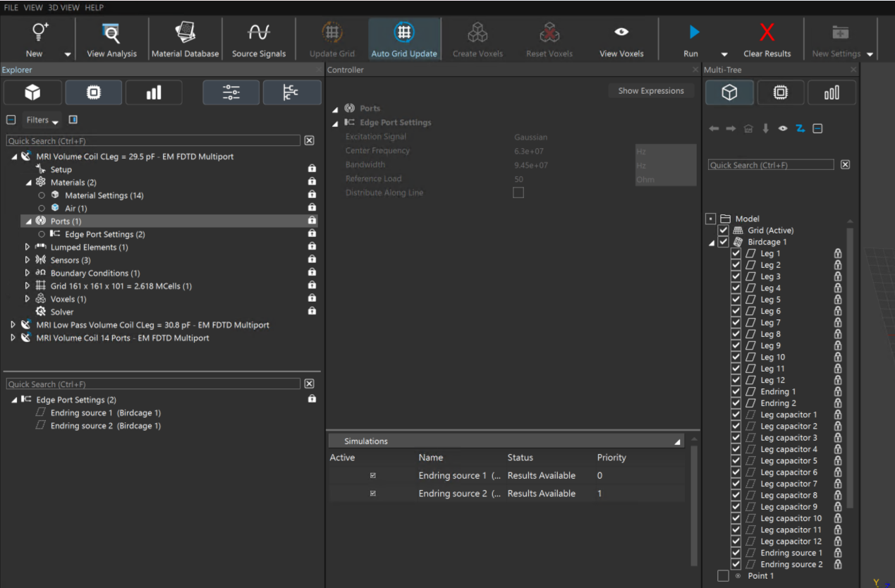895x588 pixels.
Task: Uncheck the Leg 5 checkbox
Action: pos(736,300)
